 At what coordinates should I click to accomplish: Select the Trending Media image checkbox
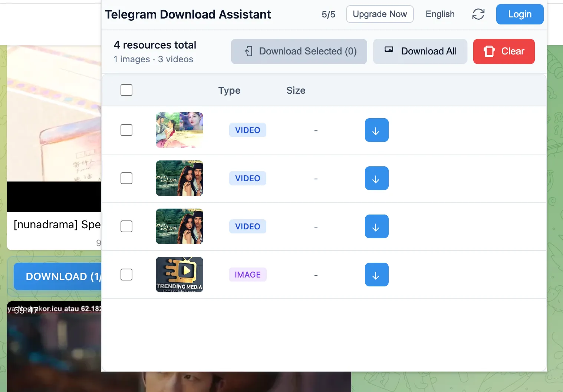pyautogui.click(x=126, y=275)
